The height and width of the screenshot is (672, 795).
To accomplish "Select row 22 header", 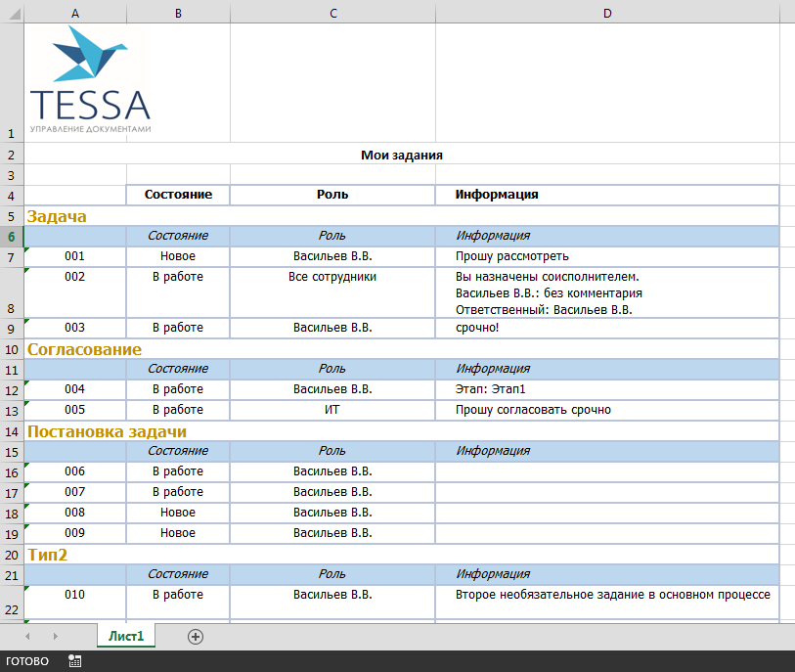I will 11,602.
